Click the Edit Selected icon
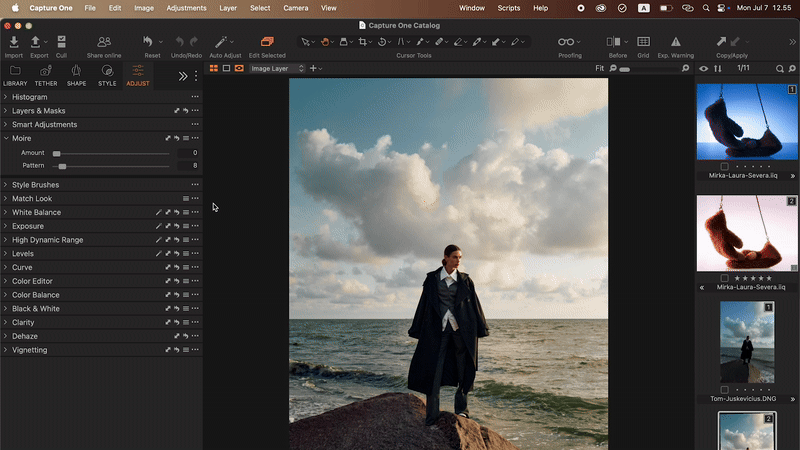The height and width of the screenshot is (450, 800). pos(267,42)
